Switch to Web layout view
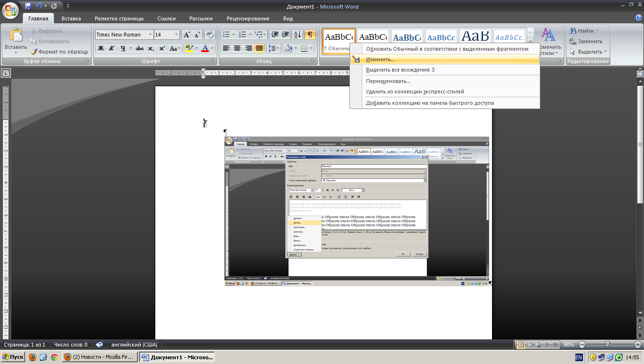This screenshot has width=644, height=364. [x=538, y=345]
